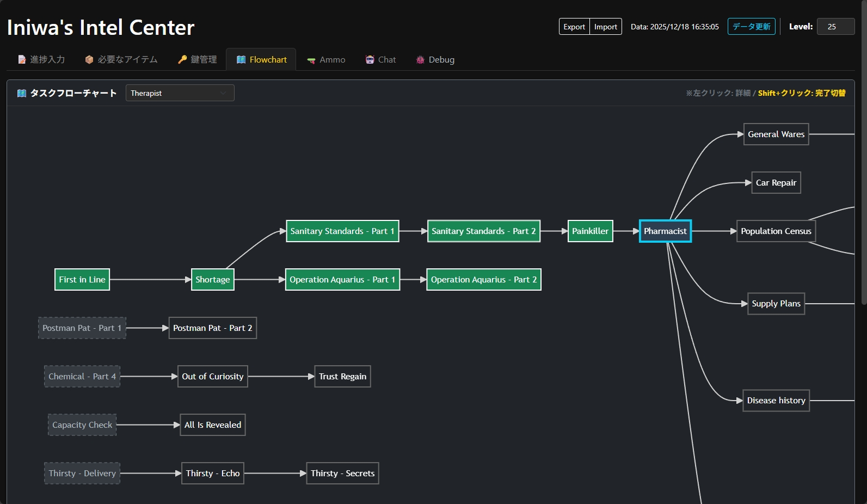Click the Out of Curiosity task node

click(x=212, y=377)
